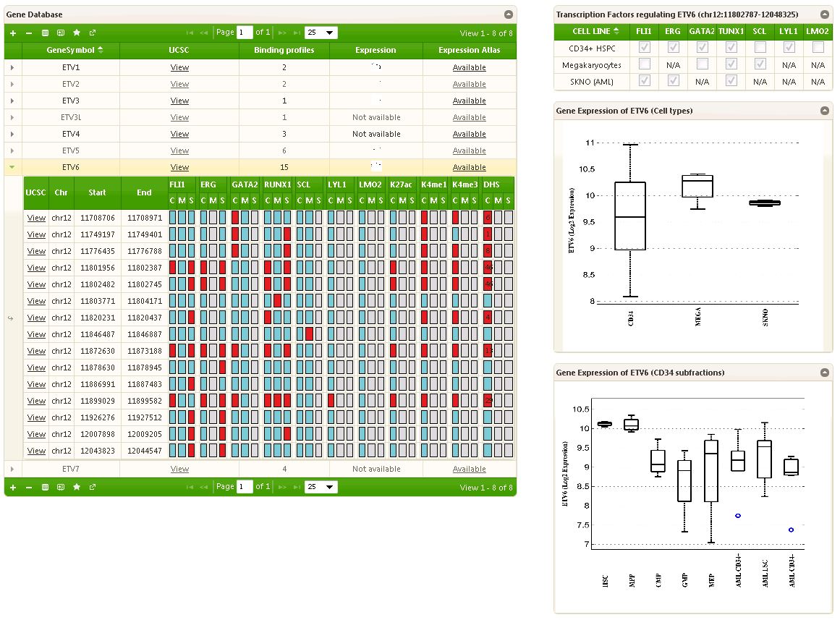Click the plus icon in the bottom toolbar
840x620 pixels.
13,488
